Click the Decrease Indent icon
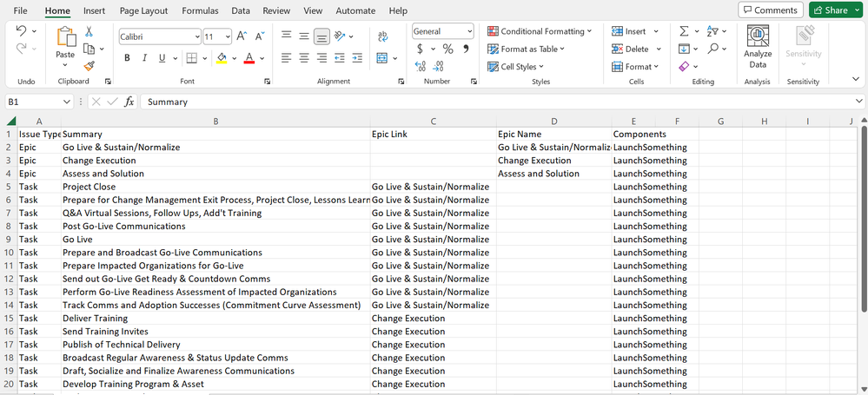 [340, 57]
